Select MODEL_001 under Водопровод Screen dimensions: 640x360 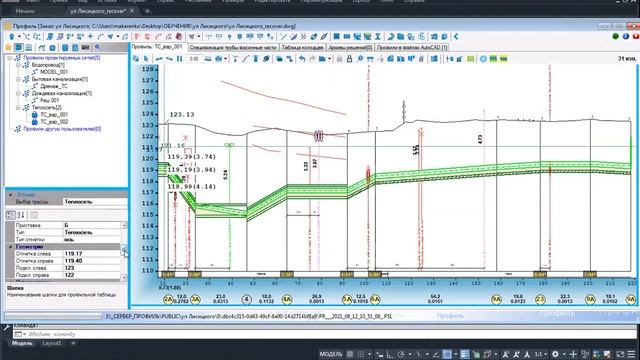point(54,72)
